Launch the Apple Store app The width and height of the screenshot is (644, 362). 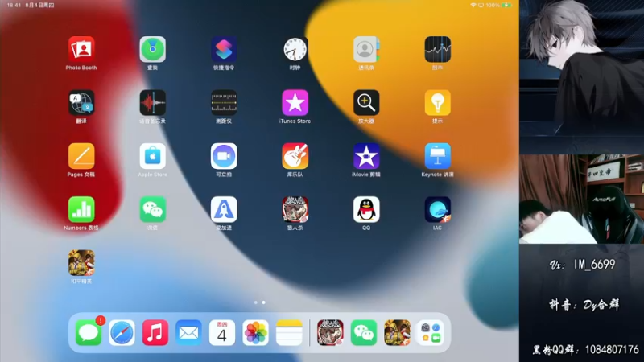pyautogui.click(x=152, y=156)
